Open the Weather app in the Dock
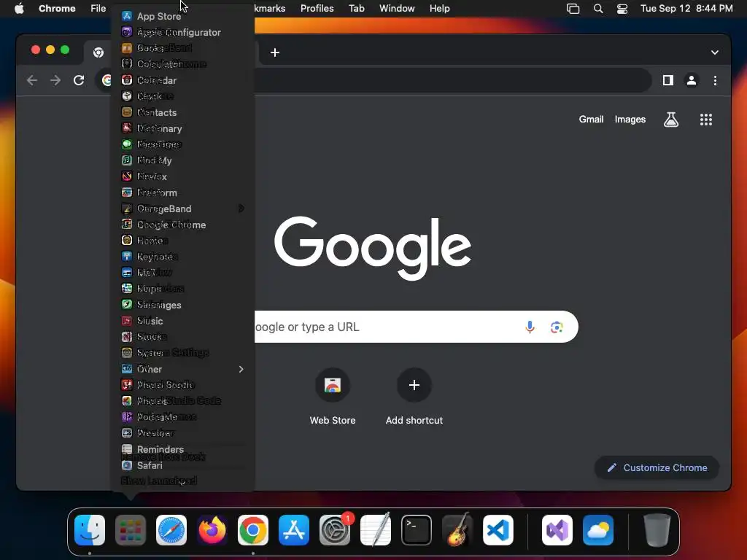 (598, 530)
